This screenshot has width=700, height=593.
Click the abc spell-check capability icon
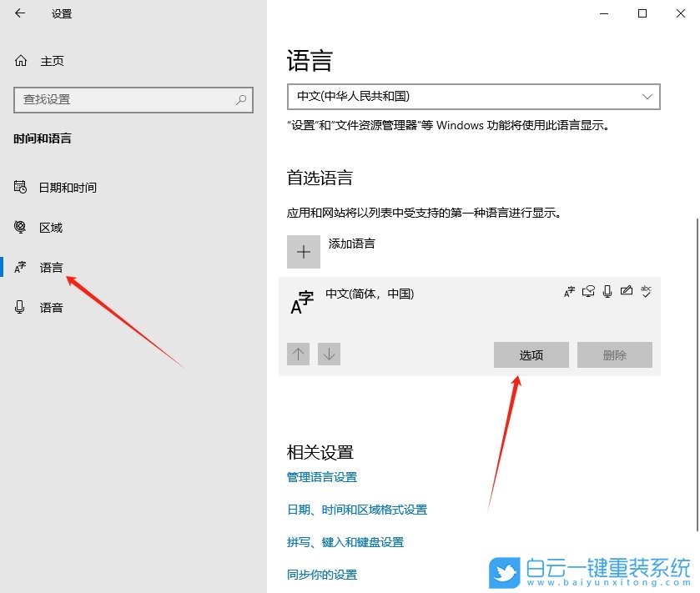[647, 291]
